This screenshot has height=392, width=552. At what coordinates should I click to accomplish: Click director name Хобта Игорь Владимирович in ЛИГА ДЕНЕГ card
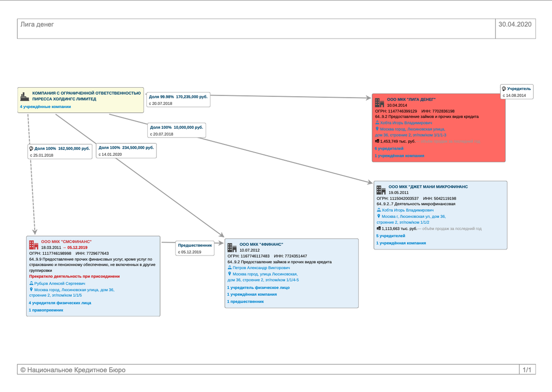407,123
